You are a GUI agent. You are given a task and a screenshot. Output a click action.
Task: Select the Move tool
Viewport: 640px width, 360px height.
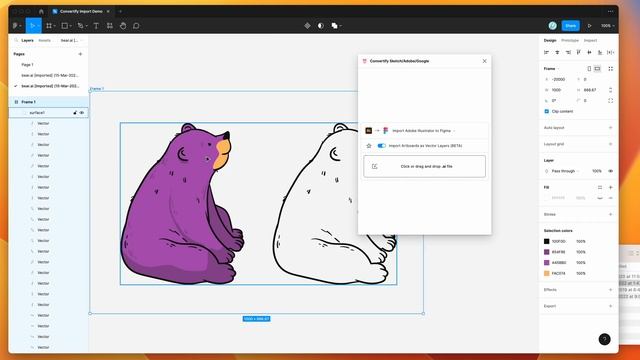(32, 26)
